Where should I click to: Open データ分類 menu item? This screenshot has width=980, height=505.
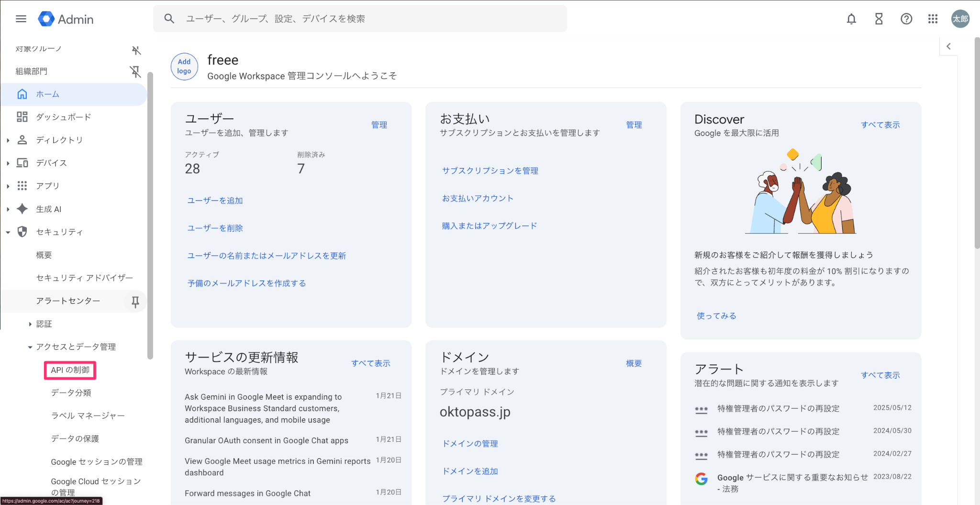pos(71,393)
